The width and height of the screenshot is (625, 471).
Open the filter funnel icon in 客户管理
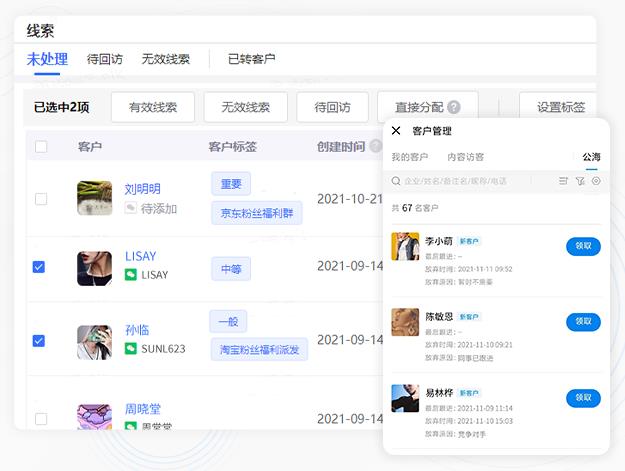tap(580, 181)
